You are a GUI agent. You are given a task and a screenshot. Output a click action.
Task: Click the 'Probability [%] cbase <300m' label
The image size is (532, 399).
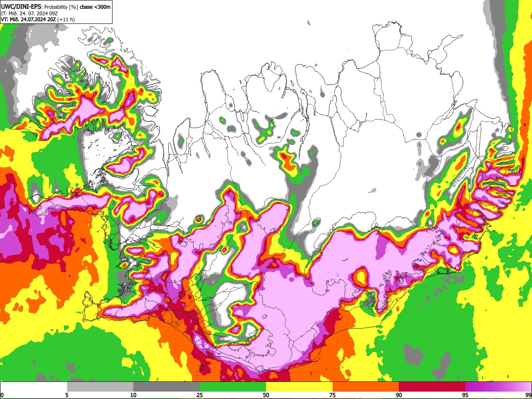tap(77, 7)
